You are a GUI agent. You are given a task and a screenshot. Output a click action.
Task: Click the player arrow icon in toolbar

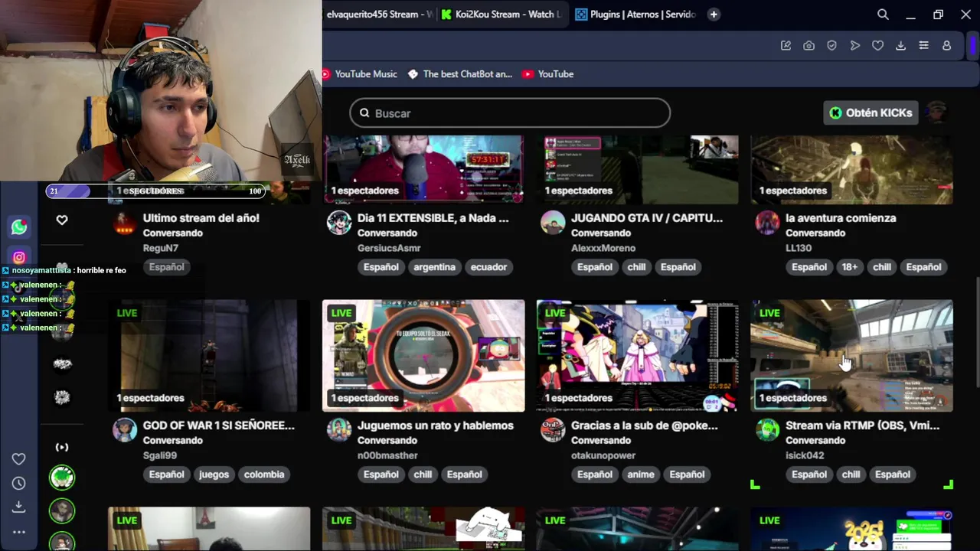[854, 46]
